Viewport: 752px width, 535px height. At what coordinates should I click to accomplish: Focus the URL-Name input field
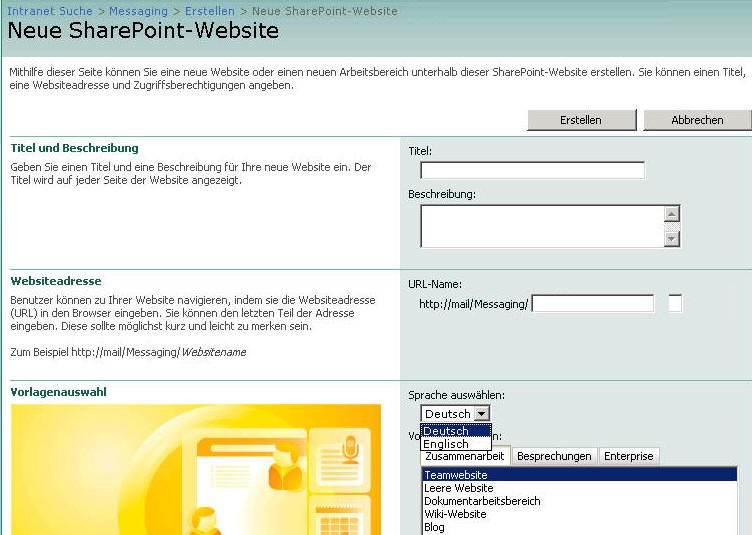pyautogui.click(x=593, y=303)
